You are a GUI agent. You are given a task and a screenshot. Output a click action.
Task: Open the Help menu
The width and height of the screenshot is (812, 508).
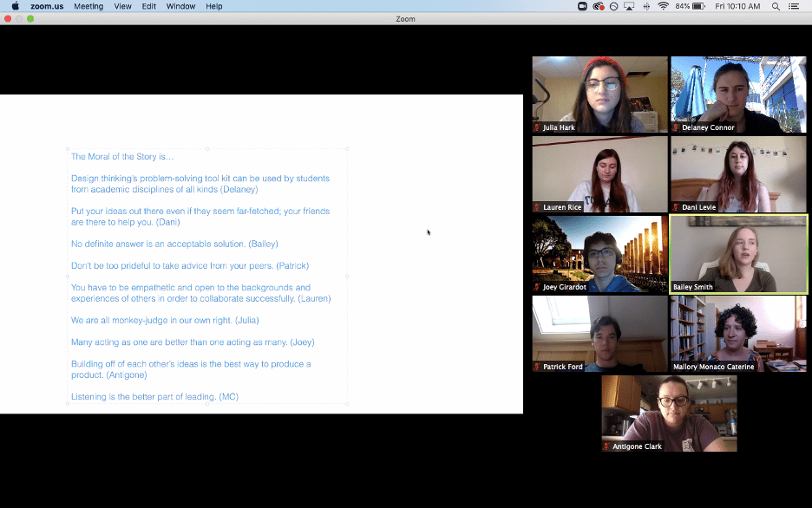tap(213, 6)
